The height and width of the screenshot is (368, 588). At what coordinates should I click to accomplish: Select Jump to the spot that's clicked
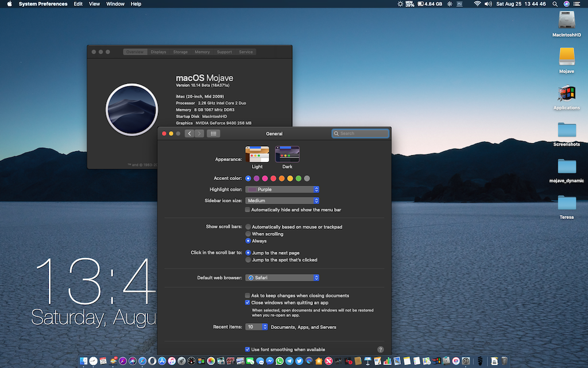(248, 260)
